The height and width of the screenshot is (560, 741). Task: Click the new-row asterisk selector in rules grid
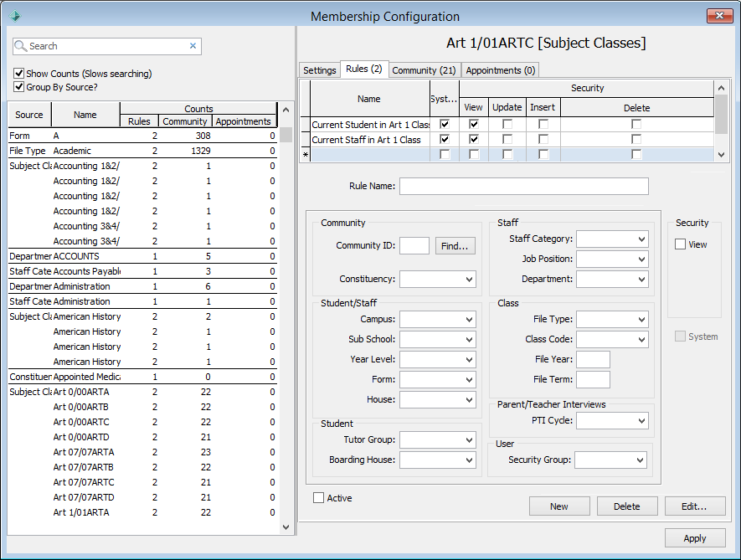coord(306,155)
